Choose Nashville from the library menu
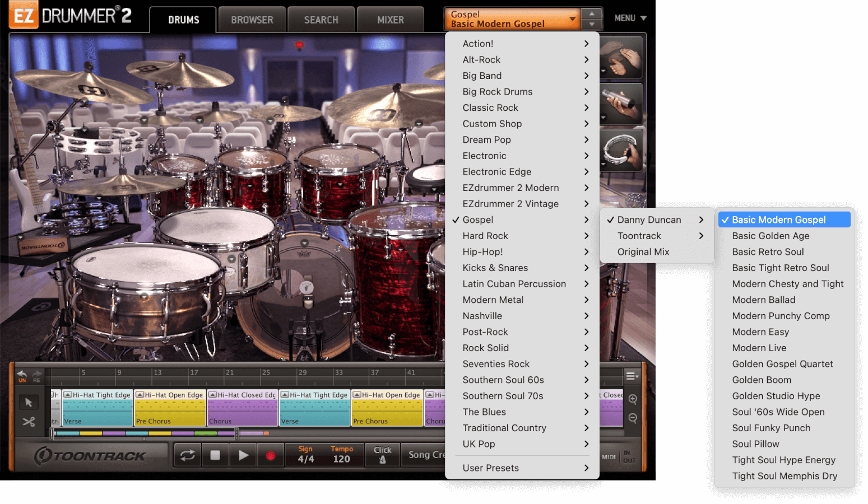 (522, 316)
